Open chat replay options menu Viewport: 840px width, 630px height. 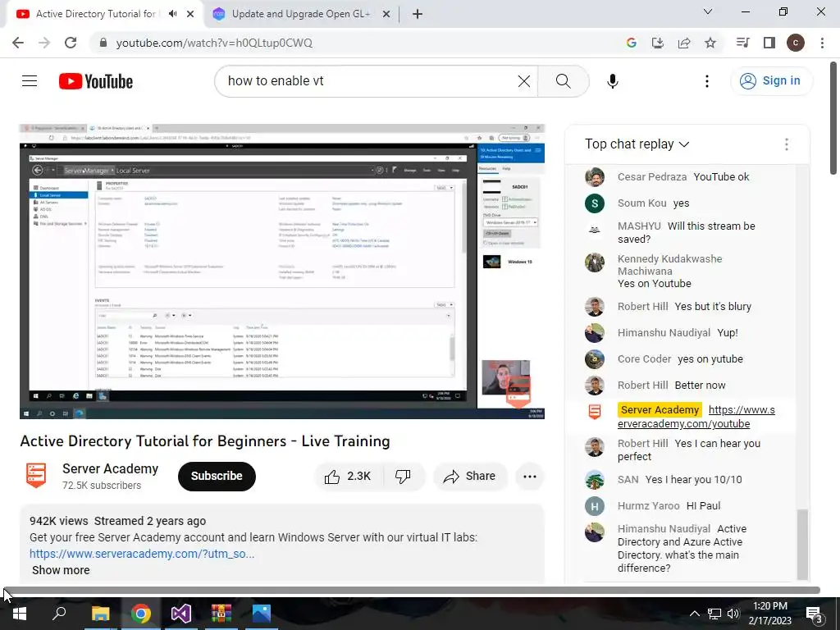(787, 144)
